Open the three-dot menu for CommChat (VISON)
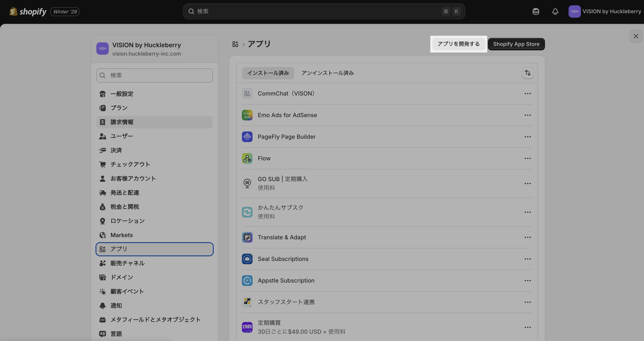This screenshot has height=341, width=644. click(528, 94)
